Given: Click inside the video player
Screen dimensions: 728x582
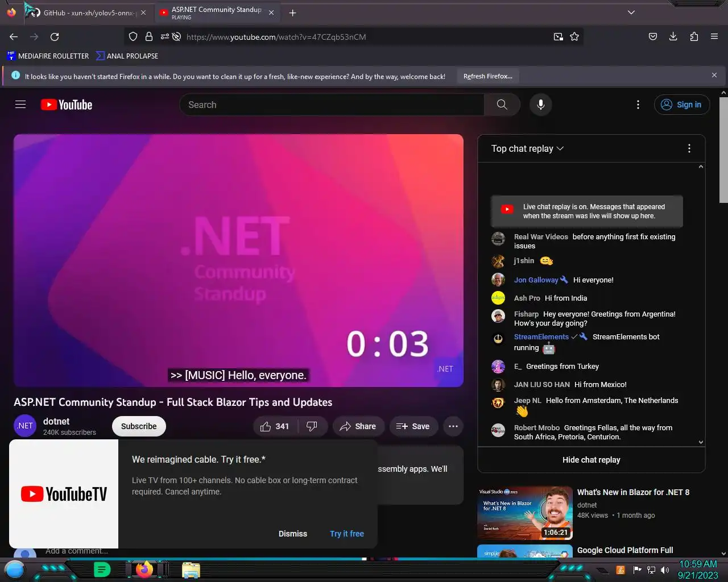Looking at the screenshot, I should point(238,260).
